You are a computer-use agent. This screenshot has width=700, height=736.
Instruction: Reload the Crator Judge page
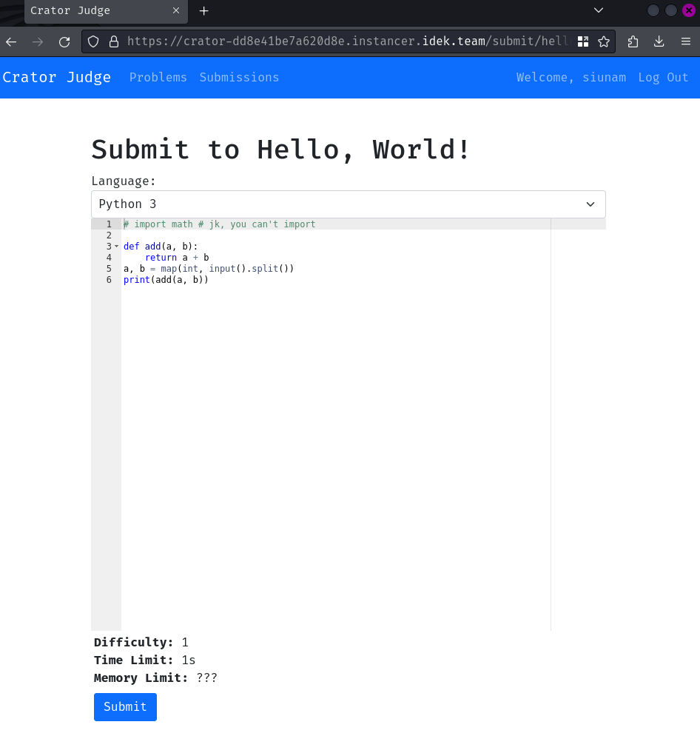click(64, 41)
